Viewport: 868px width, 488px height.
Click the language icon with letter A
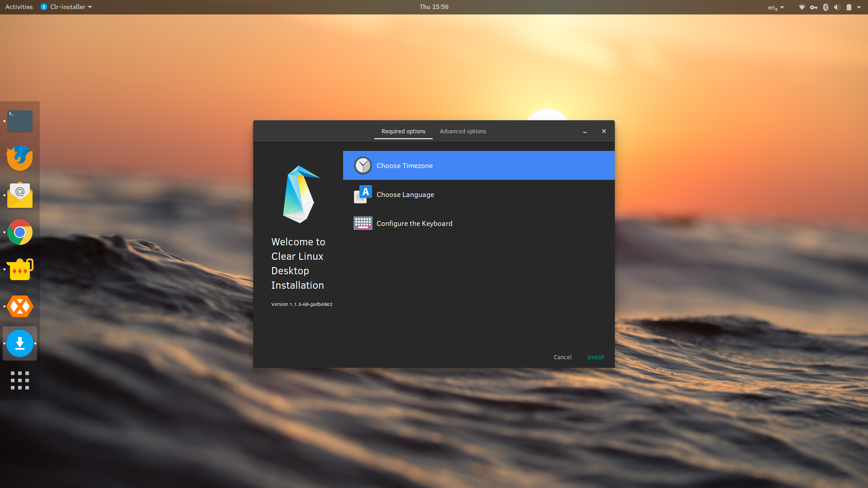363,194
